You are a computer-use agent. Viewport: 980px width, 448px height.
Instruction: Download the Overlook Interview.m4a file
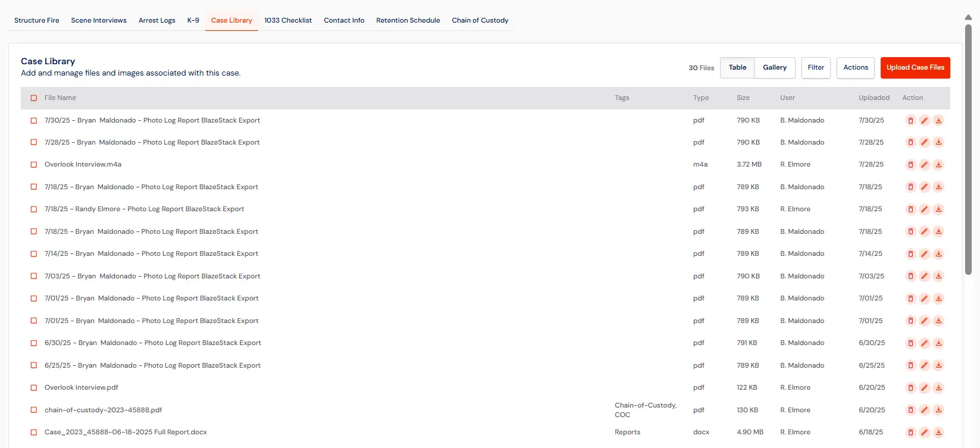(938, 165)
